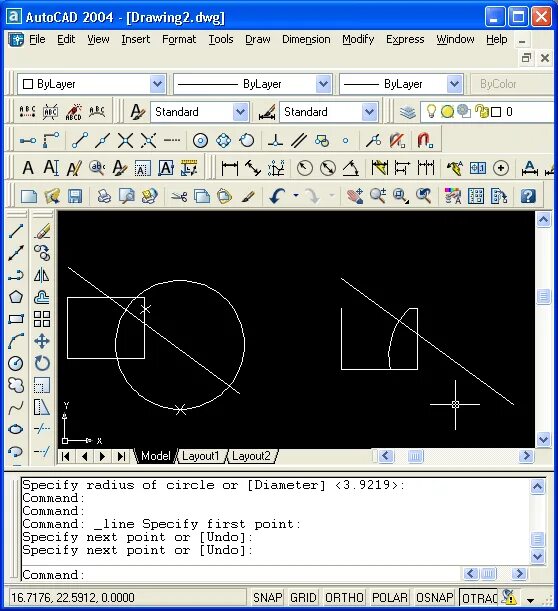Open the Express menu

tap(405, 39)
